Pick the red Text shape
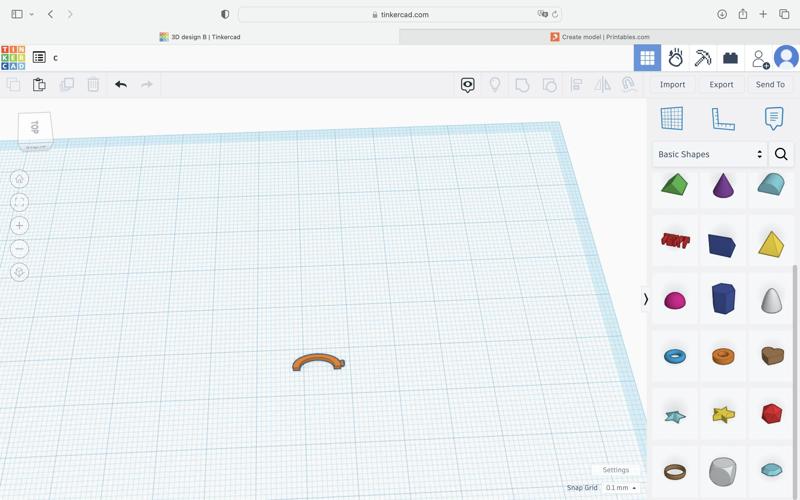This screenshot has height=500, width=800. tap(675, 240)
